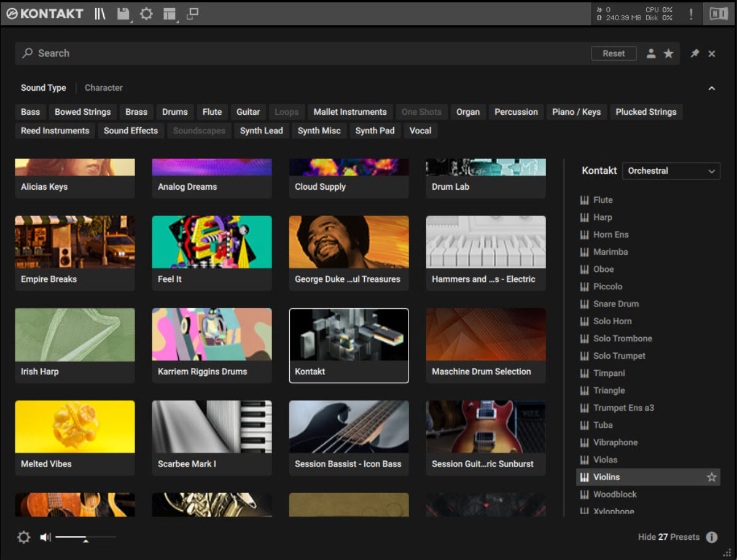Image resolution: width=737 pixels, height=560 pixels.
Task: Select the Organ tag
Action: tap(468, 112)
